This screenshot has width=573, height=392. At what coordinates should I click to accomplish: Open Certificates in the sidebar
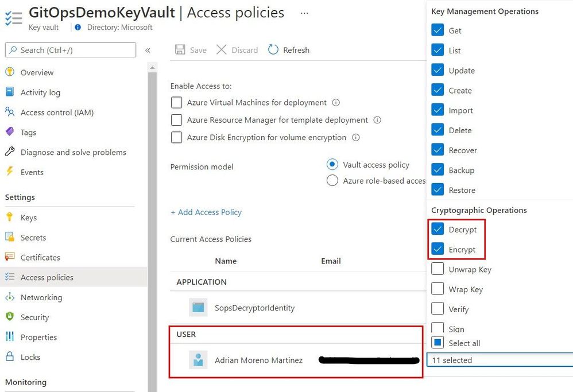(40, 258)
